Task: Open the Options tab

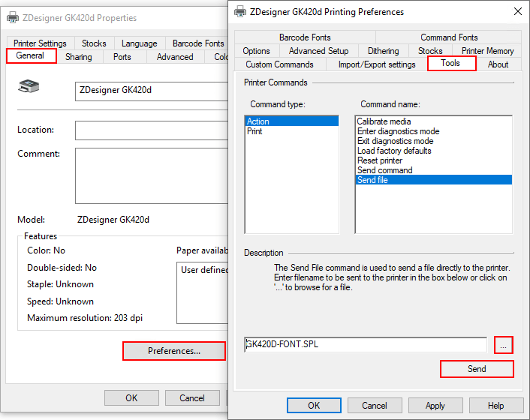Action: (256, 51)
